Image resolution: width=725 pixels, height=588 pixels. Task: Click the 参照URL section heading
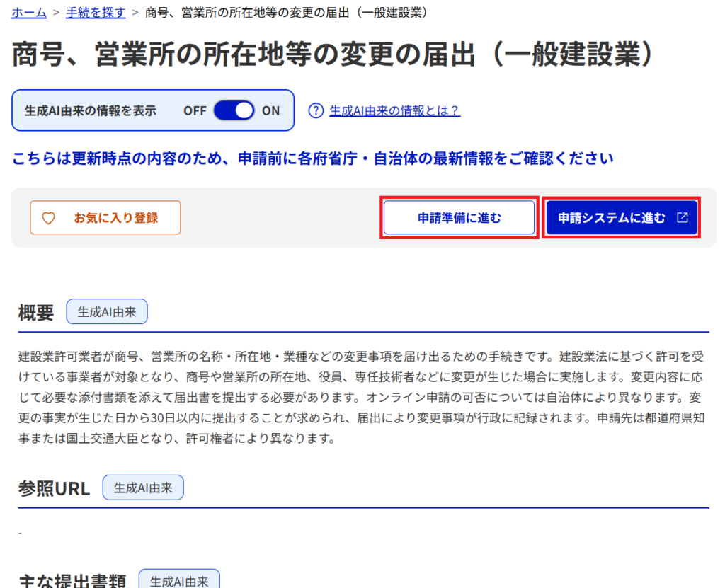(x=55, y=488)
